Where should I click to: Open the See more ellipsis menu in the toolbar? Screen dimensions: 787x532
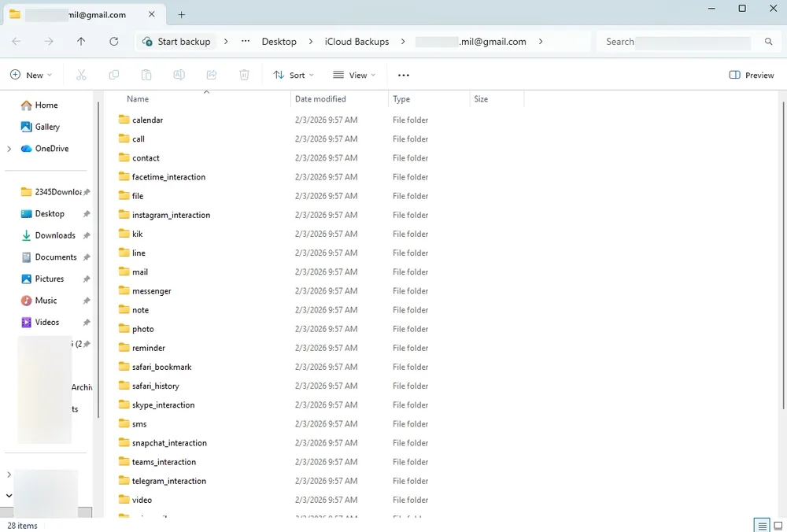(404, 75)
